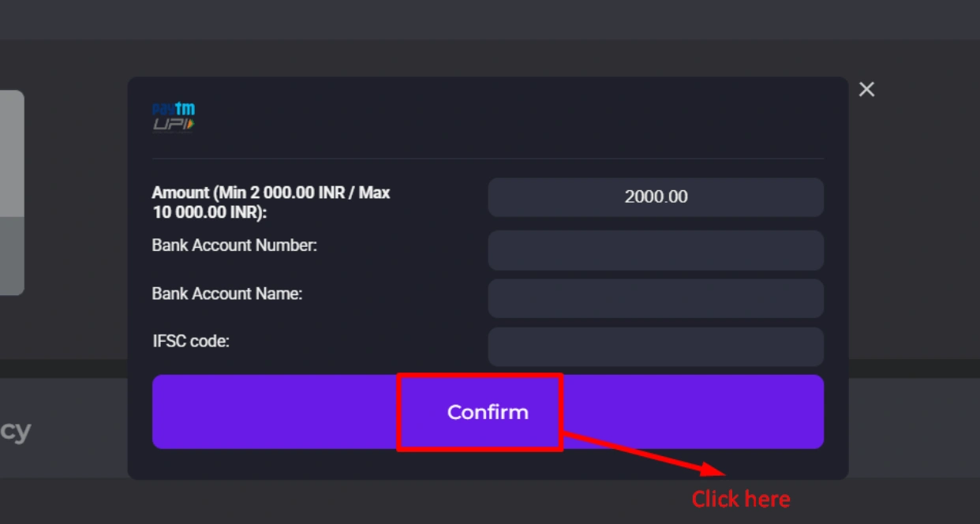Click the Paytm wordmark in the logo
This screenshot has height=524, width=980.
[x=174, y=109]
